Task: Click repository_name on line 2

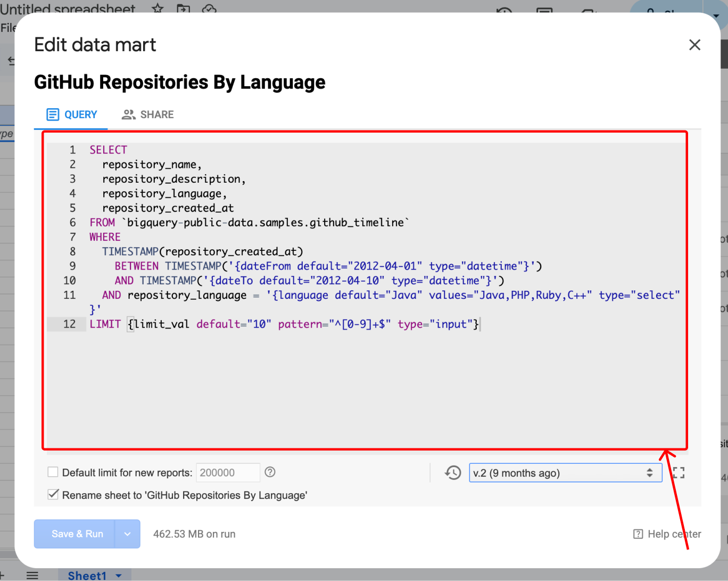Action: [149, 165]
